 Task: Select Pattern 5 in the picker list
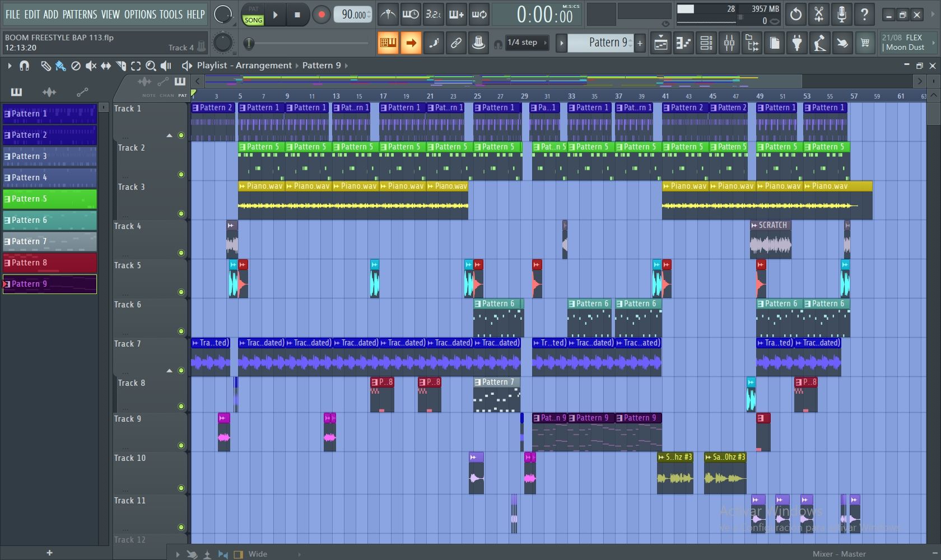point(49,199)
